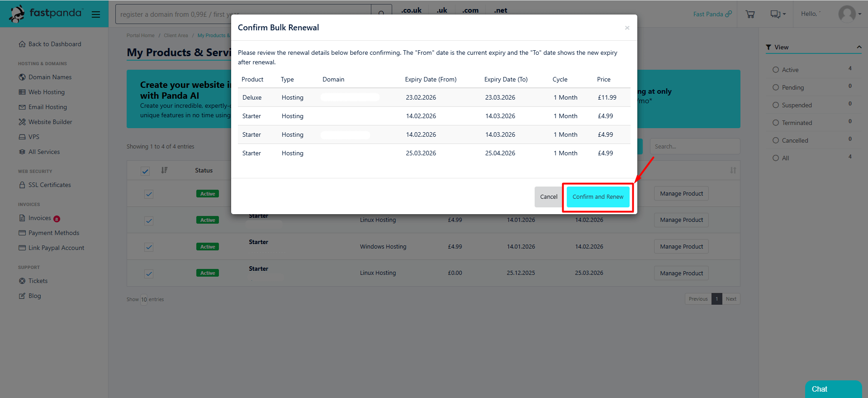868x398 pixels.
Task: Close the Confirm Bulk Renewal dialog
Action: point(627,28)
